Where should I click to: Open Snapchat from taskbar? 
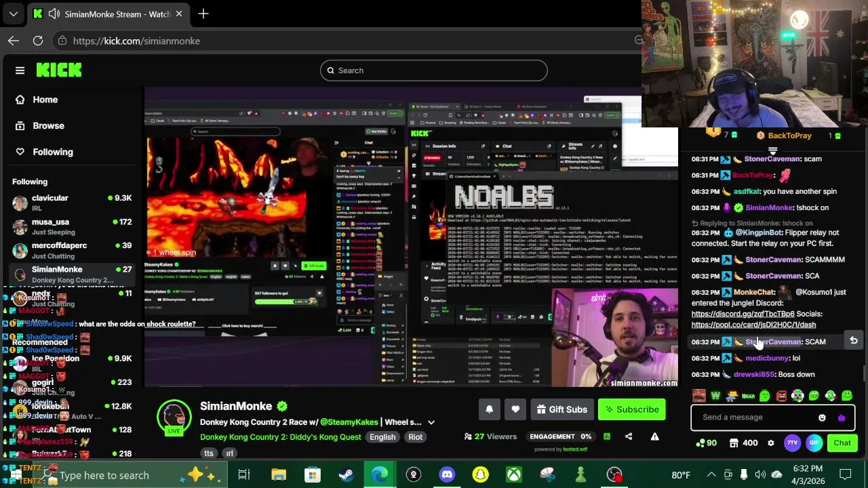click(480, 475)
